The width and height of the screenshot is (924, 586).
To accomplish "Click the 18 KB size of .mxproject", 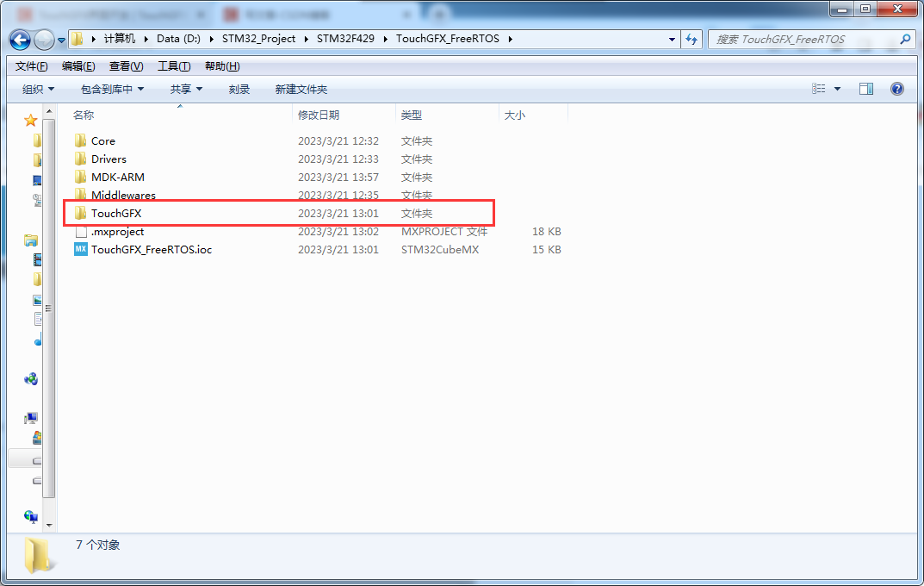I will [546, 232].
